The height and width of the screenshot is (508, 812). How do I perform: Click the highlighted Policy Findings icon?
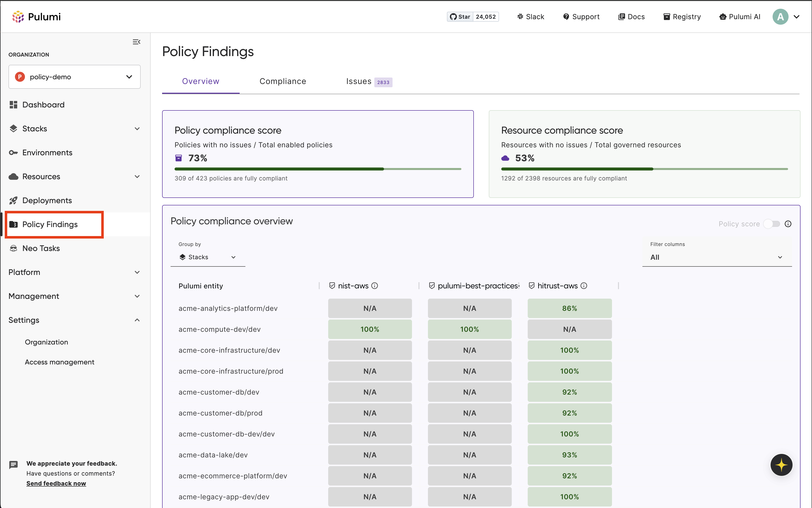(x=14, y=224)
